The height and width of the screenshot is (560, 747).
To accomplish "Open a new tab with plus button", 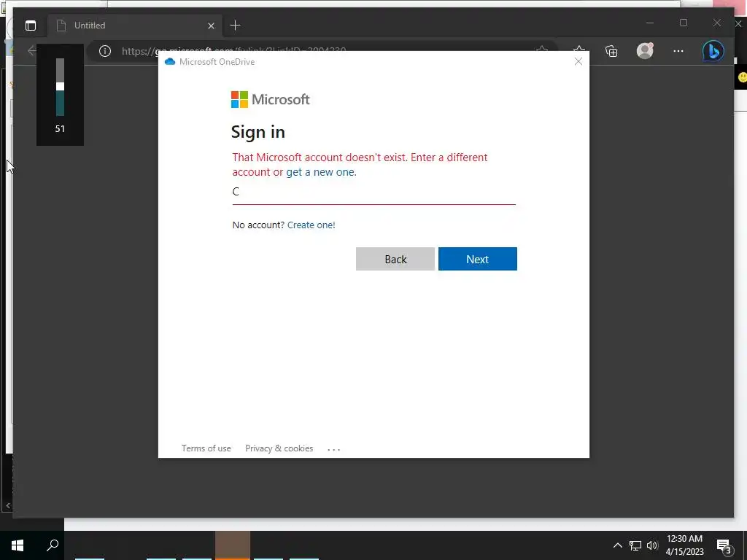I will pos(236,26).
